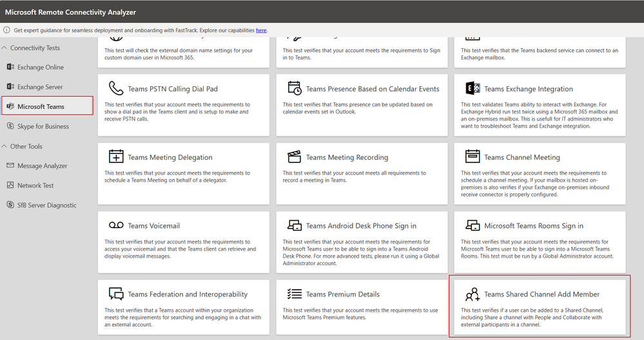Open the Teams Presence Based on Calendar Events test
This screenshot has width=644, height=340.
point(362,105)
